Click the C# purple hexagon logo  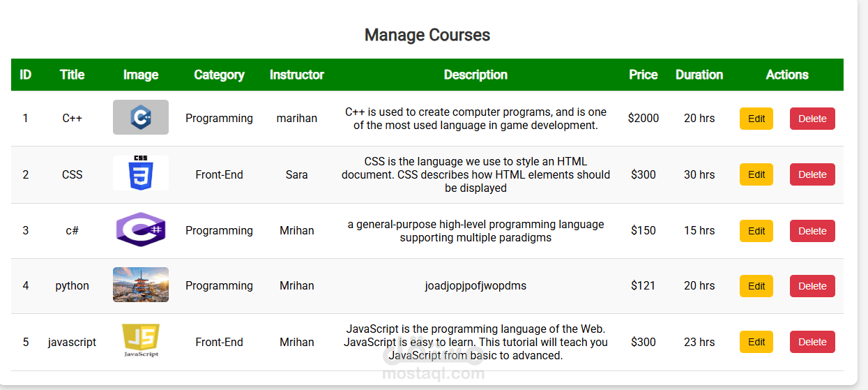pyautogui.click(x=141, y=230)
